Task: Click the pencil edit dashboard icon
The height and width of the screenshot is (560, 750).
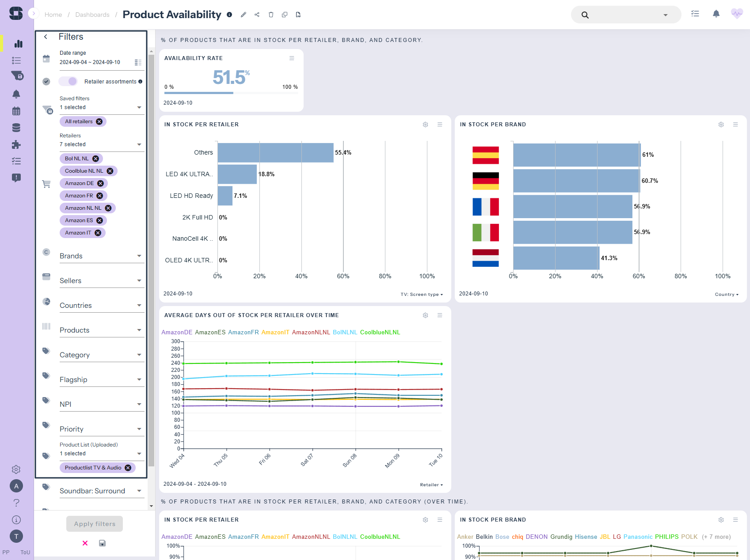Action: pyautogui.click(x=244, y=15)
